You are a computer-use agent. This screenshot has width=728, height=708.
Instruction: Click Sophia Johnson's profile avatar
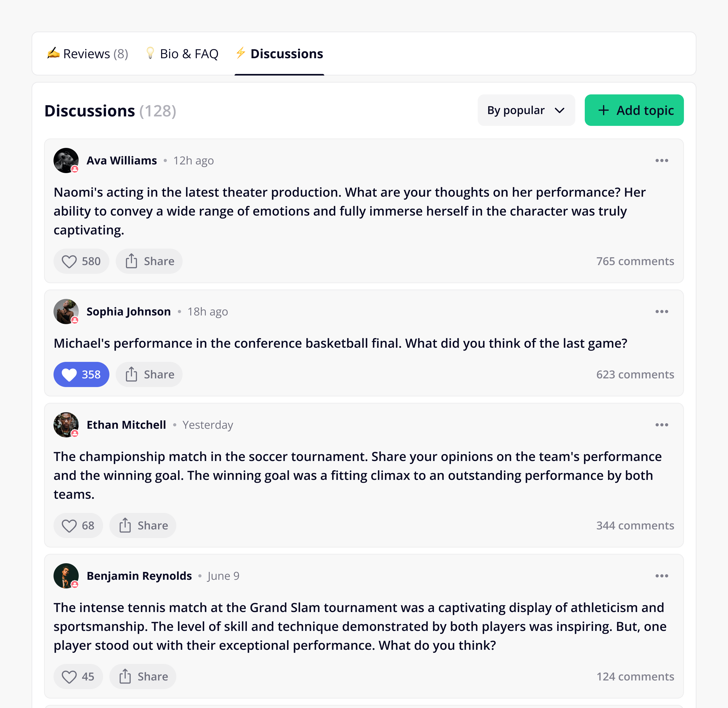66,312
